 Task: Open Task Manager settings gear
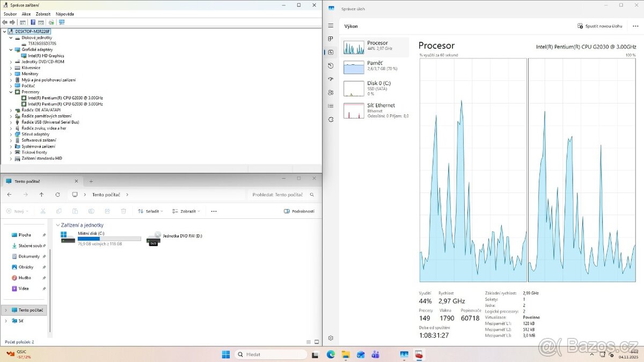coord(331,338)
